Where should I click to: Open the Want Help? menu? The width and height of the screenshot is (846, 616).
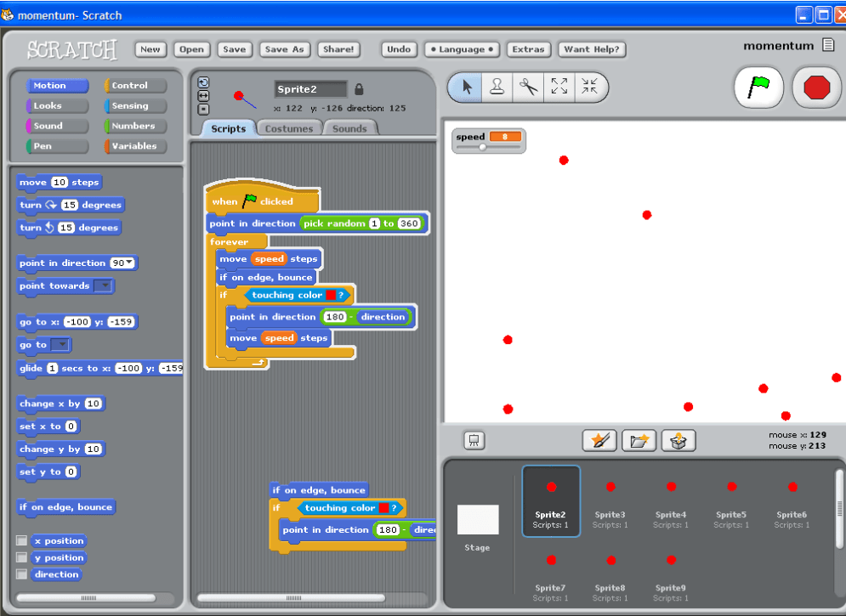tap(592, 49)
